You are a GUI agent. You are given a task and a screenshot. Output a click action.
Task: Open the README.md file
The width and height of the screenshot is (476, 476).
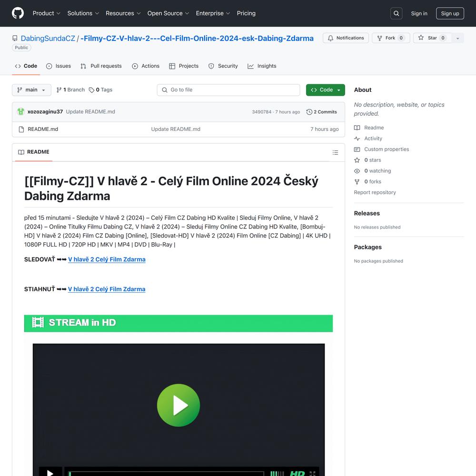click(43, 129)
